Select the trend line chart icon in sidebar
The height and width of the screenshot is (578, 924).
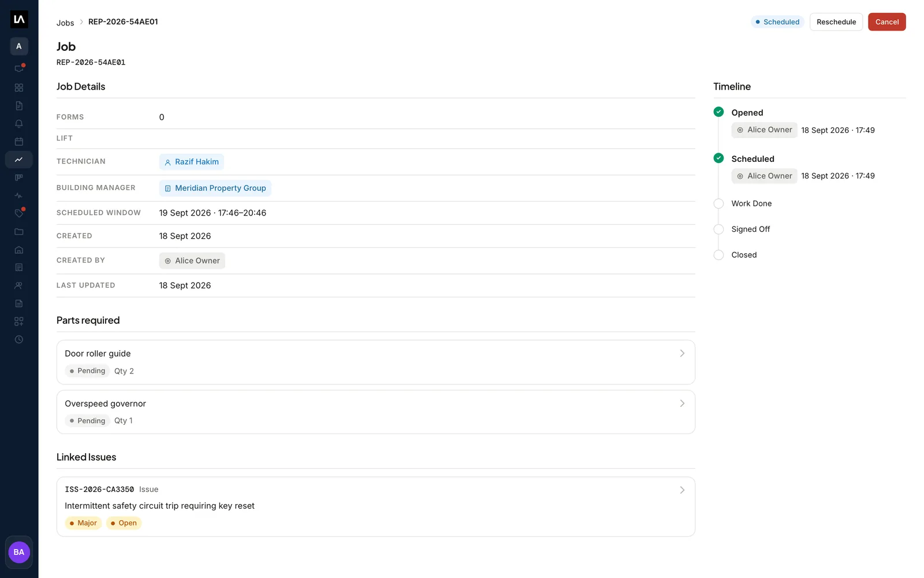tap(19, 160)
